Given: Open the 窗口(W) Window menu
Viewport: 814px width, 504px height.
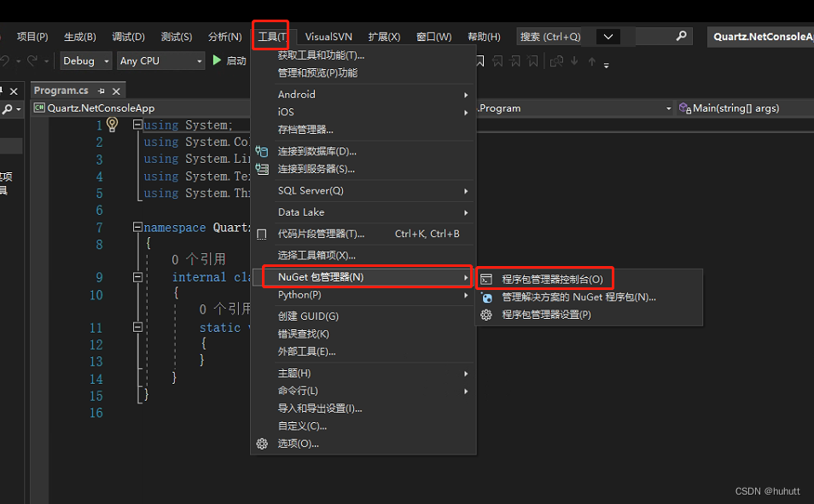Looking at the screenshot, I should [x=434, y=37].
